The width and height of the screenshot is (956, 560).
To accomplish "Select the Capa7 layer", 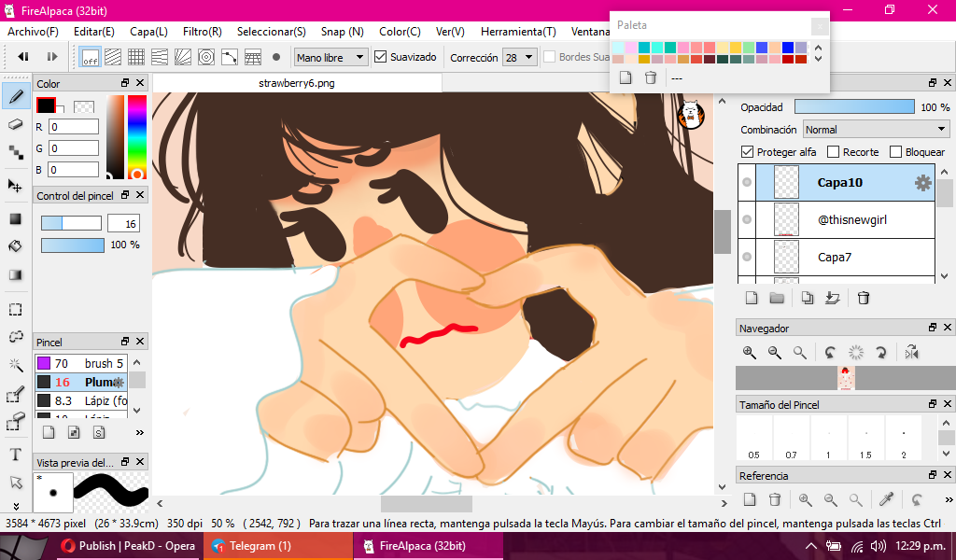I will (x=845, y=258).
